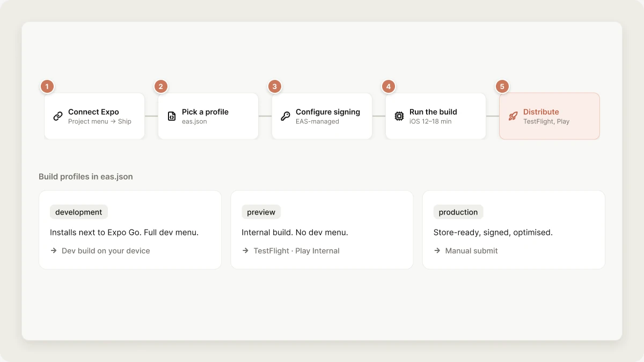Image resolution: width=644 pixels, height=362 pixels.
Task: Click 'Store-ready, signed, optimised.' description
Action: [x=493, y=232]
